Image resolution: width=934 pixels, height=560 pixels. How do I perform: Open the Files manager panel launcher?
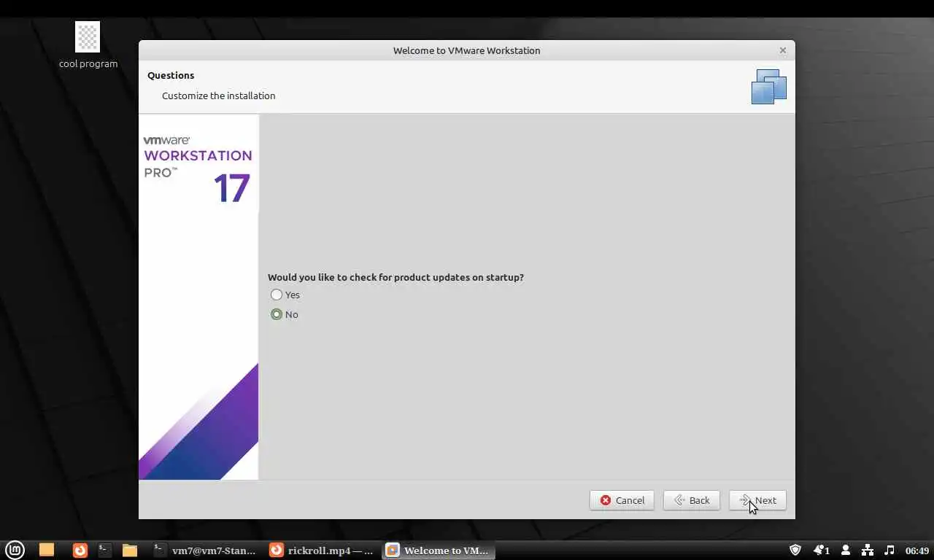(x=129, y=550)
